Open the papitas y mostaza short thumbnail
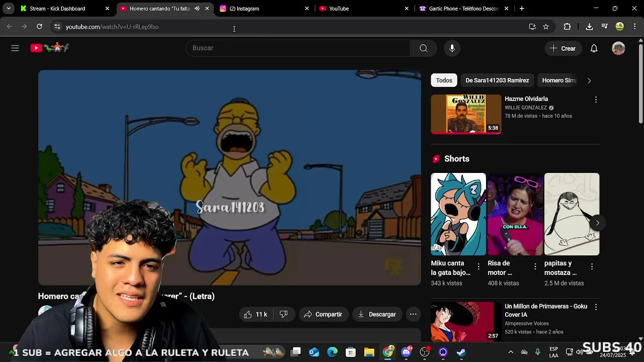 572,214
